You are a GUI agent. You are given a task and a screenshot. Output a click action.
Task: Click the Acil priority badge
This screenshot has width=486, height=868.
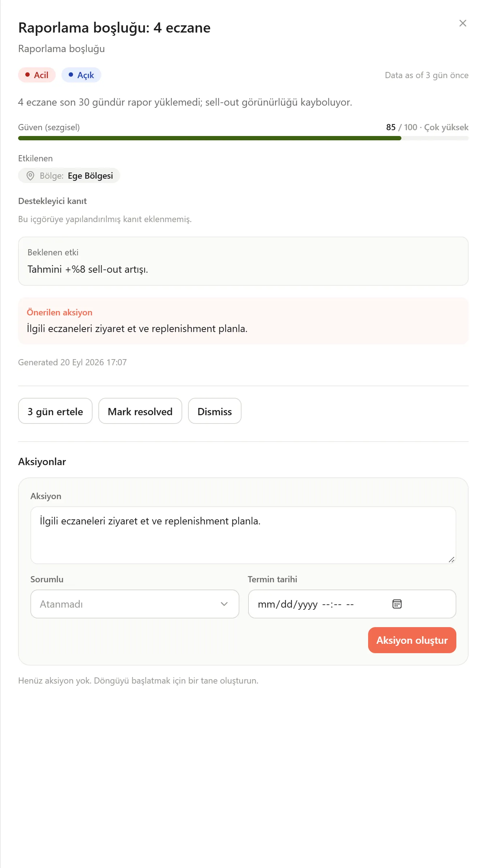37,75
